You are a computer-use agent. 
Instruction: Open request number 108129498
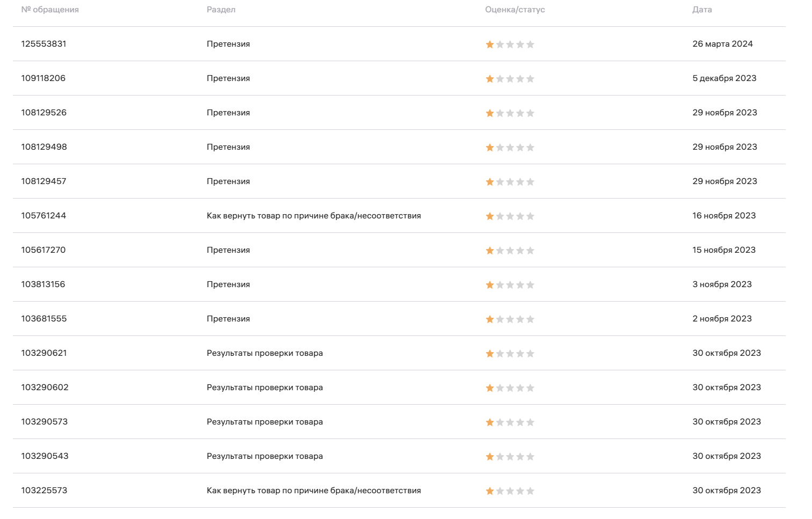[x=44, y=147]
